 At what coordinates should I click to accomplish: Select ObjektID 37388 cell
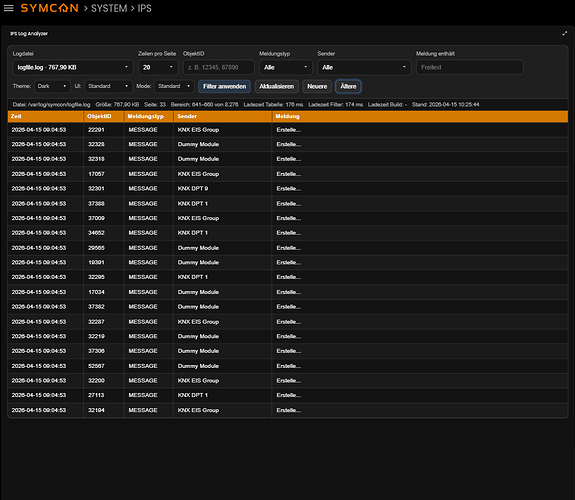(x=104, y=204)
